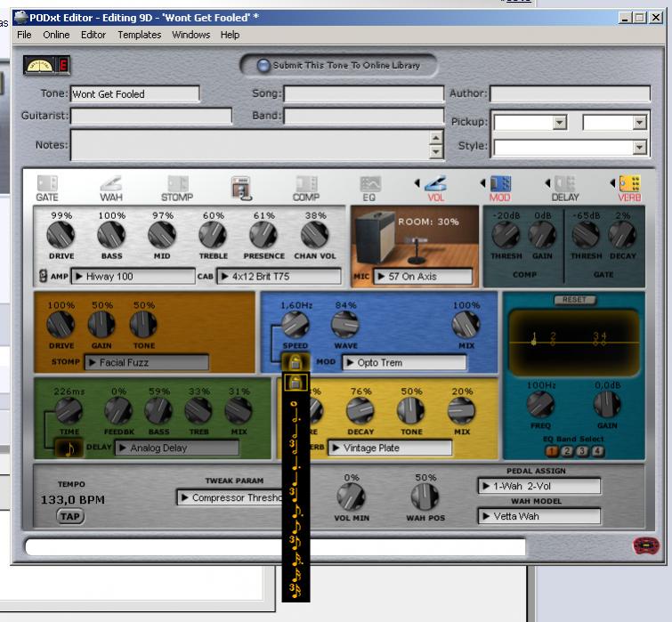The image size is (672, 622).
Task: Open the Opto Trem mod dropdown
Action: (404, 362)
